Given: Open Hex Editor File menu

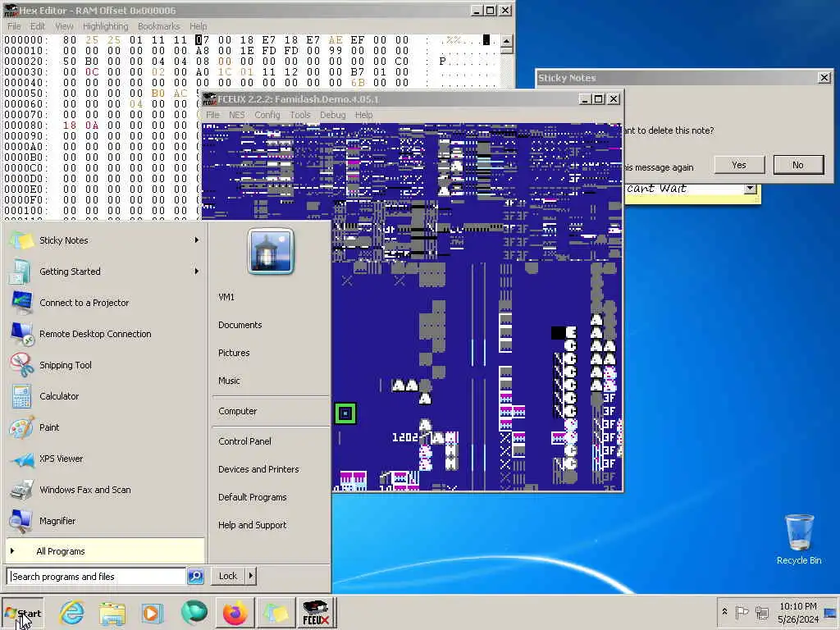Looking at the screenshot, I should click(x=13, y=26).
